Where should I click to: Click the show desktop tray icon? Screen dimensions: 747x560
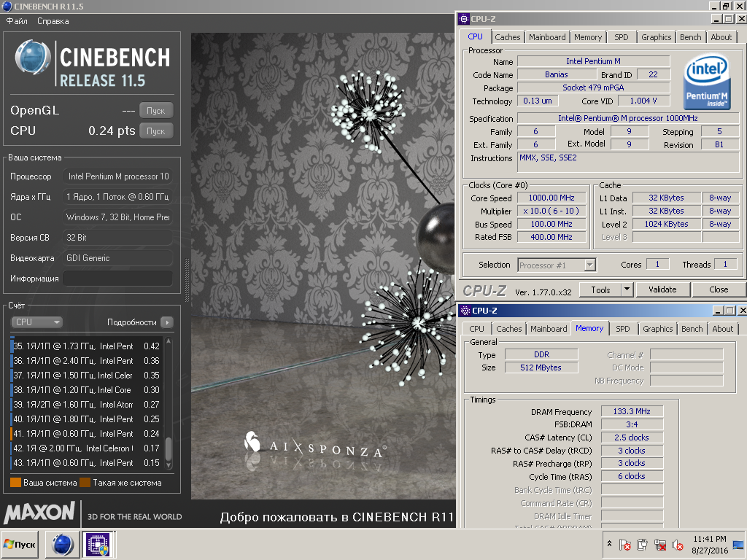pos(738,544)
